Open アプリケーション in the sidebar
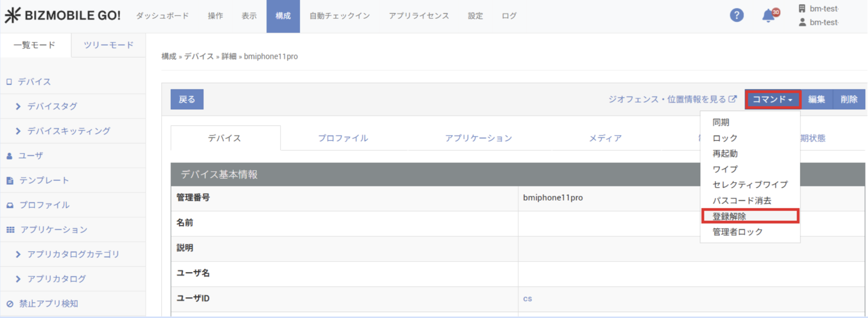The height and width of the screenshot is (318, 868). click(54, 230)
